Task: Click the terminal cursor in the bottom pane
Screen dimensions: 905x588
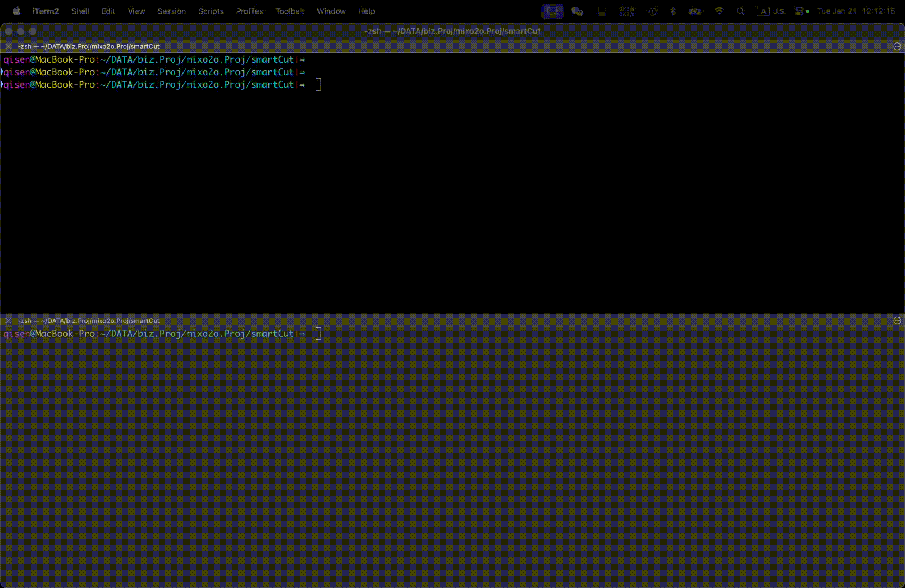Action: [318, 333]
